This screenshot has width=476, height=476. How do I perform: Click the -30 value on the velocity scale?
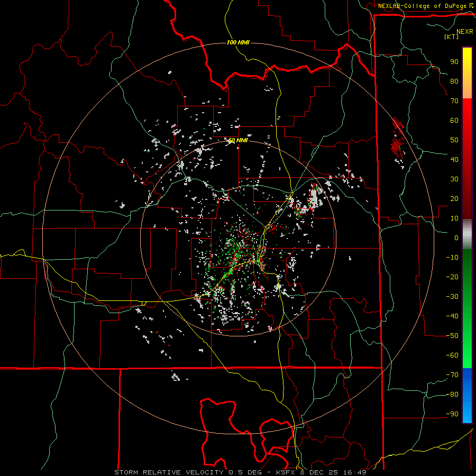click(452, 297)
